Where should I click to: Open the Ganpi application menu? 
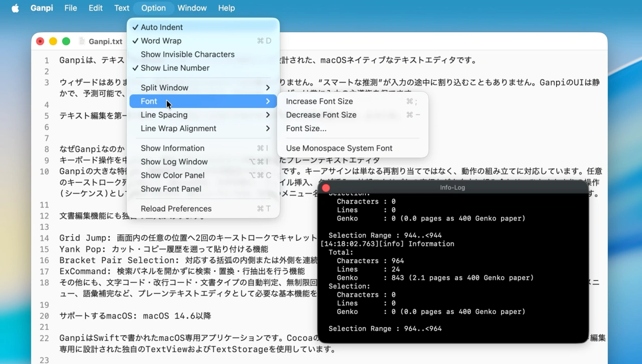pyautogui.click(x=42, y=8)
